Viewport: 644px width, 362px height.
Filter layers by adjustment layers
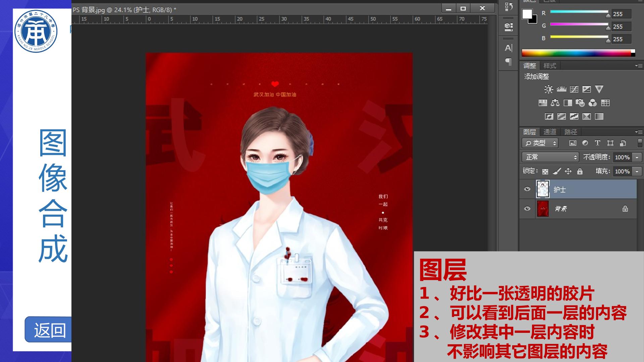[x=585, y=143]
